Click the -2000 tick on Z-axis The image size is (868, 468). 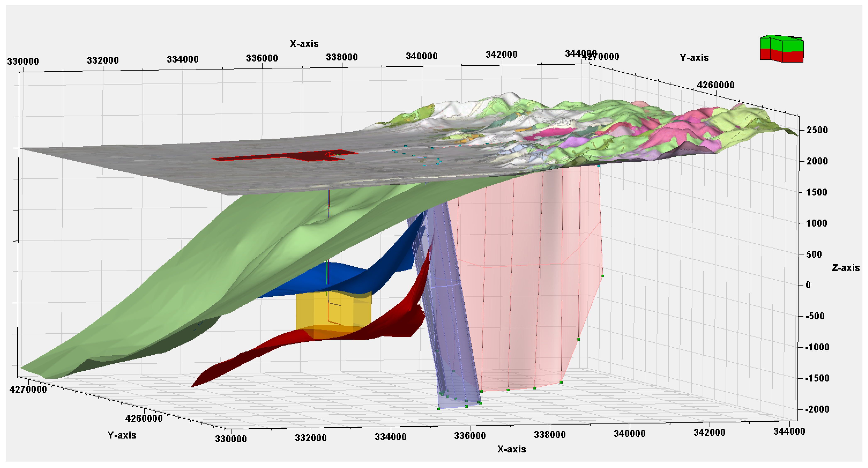[817, 409]
